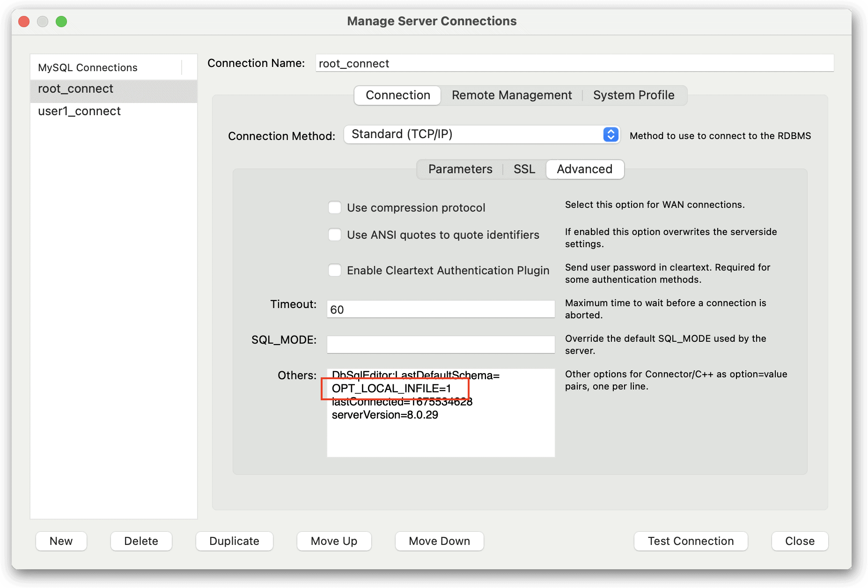The image size is (868, 588).
Task: Click Test Connection
Action: pyautogui.click(x=691, y=541)
